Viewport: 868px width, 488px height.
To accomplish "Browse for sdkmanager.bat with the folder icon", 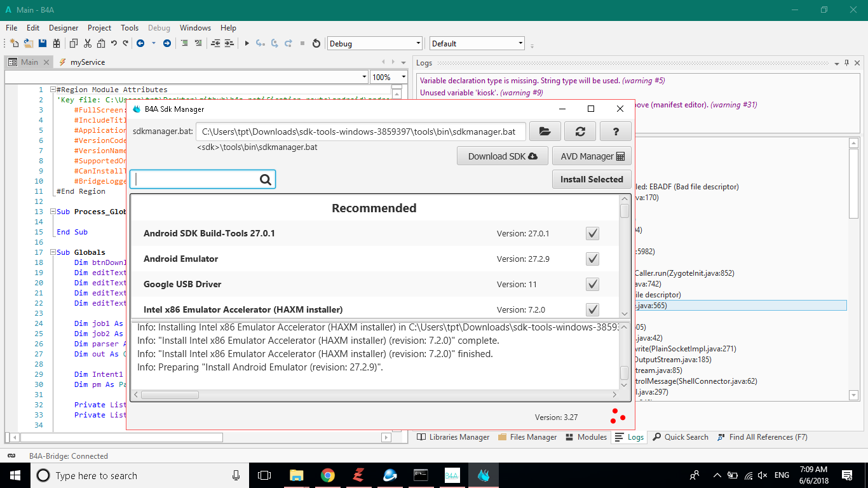I will pyautogui.click(x=545, y=132).
